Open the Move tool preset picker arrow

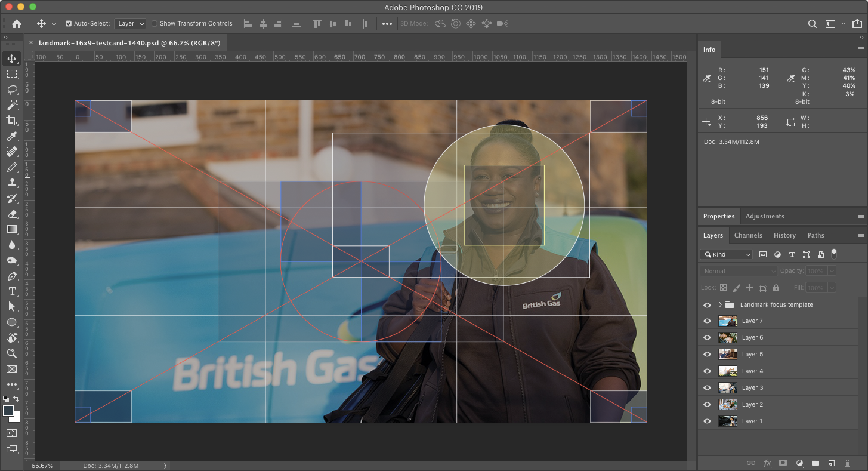[54, 24]
